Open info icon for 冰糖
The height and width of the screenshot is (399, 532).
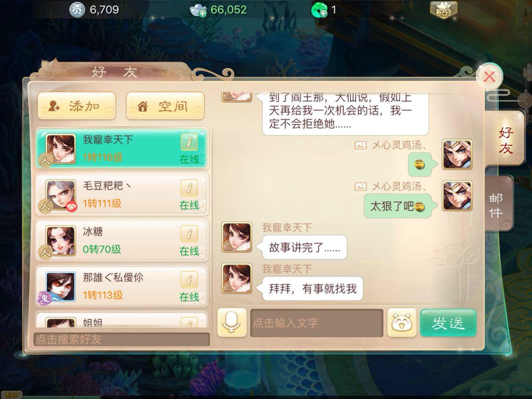pos(189,234)
